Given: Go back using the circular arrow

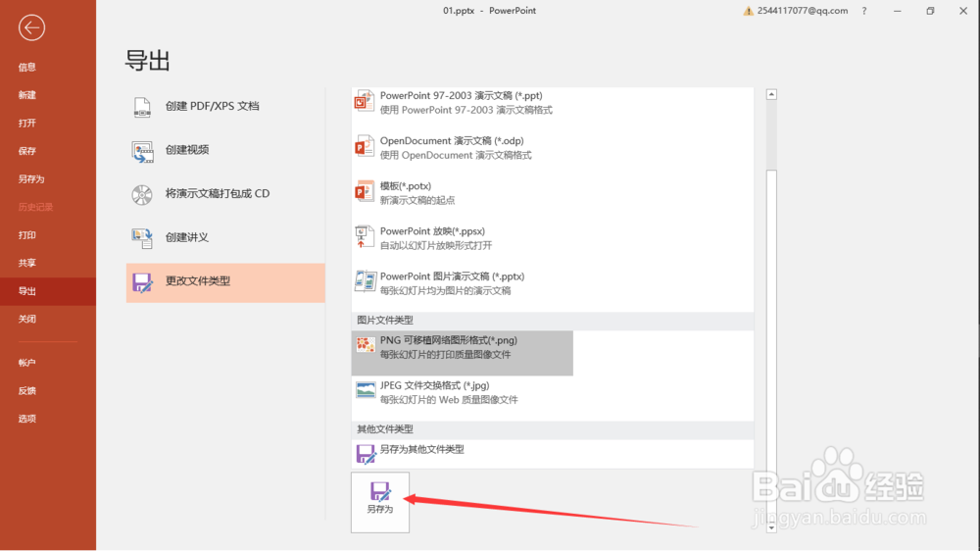Looking at the screenshot, I should click(x=31, y=27).
